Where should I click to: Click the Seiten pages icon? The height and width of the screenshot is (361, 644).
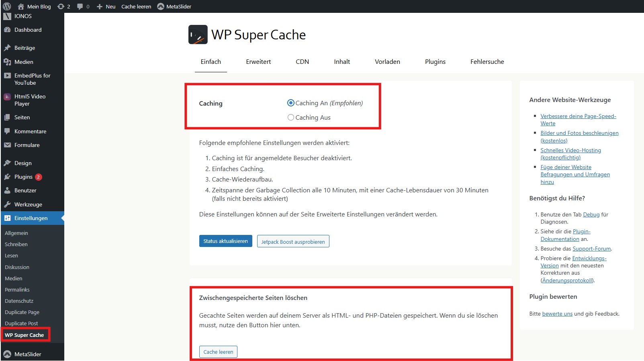coord(7,117)
